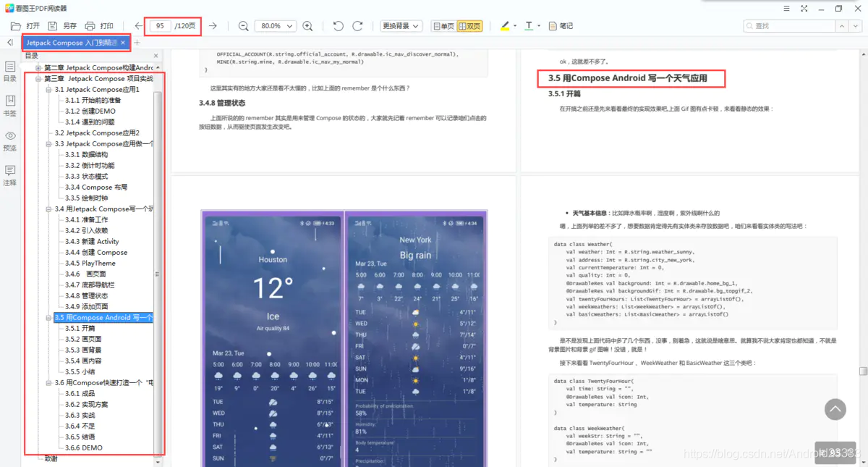Collapse 3.1 Jetpack Compose应用1 node

49,89
